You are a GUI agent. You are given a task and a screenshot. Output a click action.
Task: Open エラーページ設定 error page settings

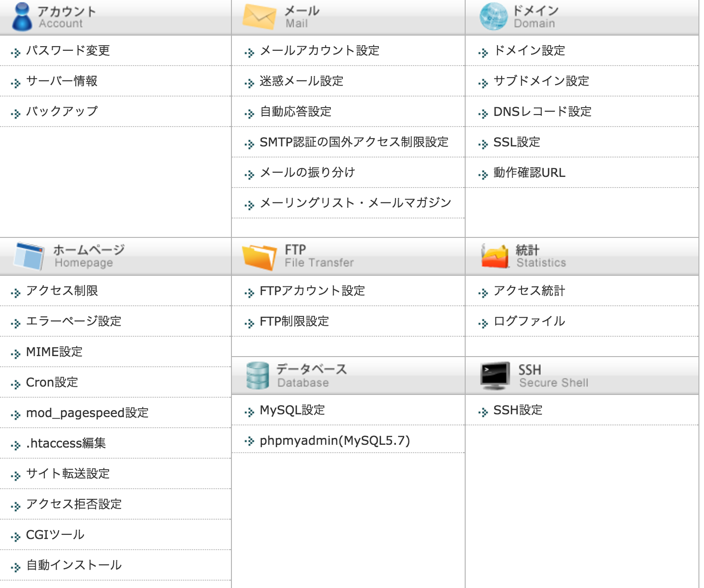click(x=74, y=321)
